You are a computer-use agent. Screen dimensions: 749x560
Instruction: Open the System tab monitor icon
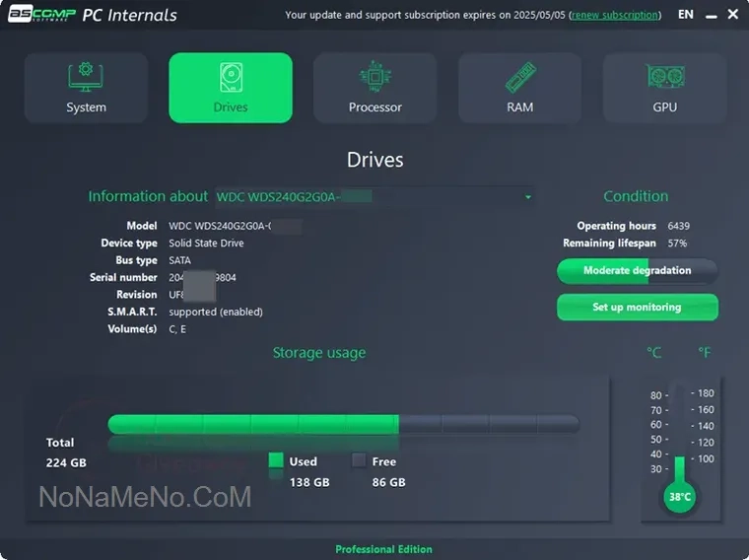click(x=86, y=77)
